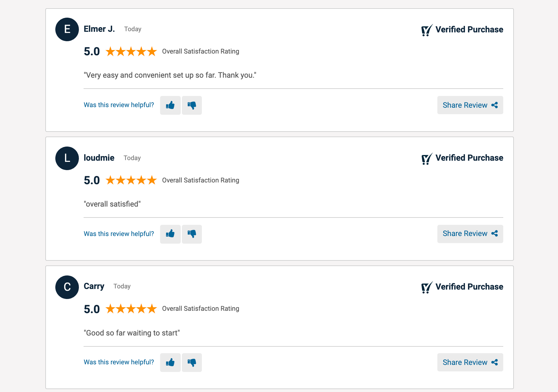The width and height of the screenshot is (558, 392).
Task: Click loudmie's "L" avatar circle
Action: coord(67,158)
